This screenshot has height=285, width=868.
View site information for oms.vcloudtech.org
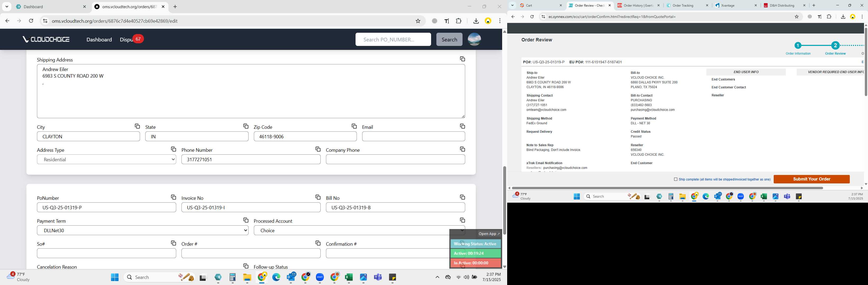coord(45,21)
